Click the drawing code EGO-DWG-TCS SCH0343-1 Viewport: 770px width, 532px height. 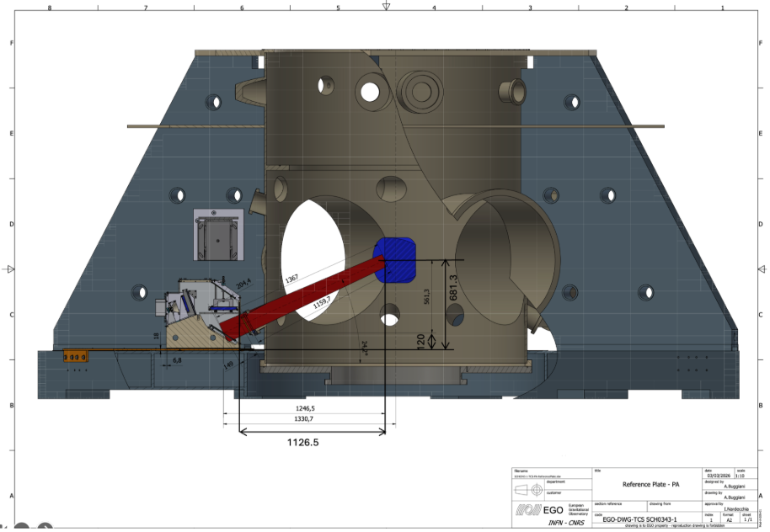pos(644,520)
